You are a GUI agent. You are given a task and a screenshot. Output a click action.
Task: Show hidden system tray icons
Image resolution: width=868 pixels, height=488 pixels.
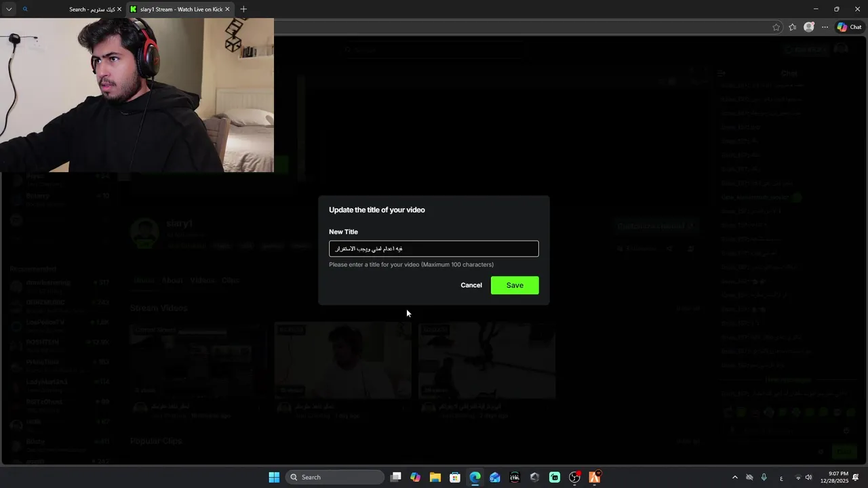(735, 477)
